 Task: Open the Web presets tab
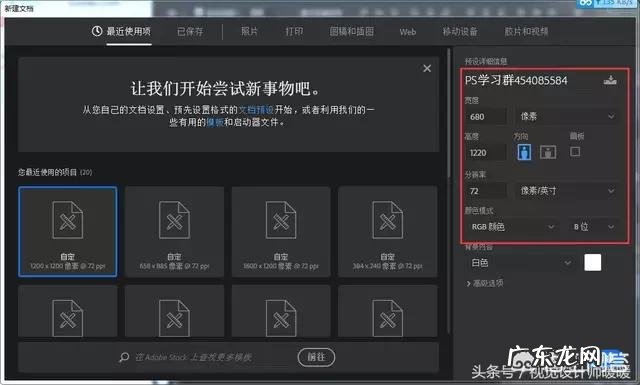[x=408, y=32]
